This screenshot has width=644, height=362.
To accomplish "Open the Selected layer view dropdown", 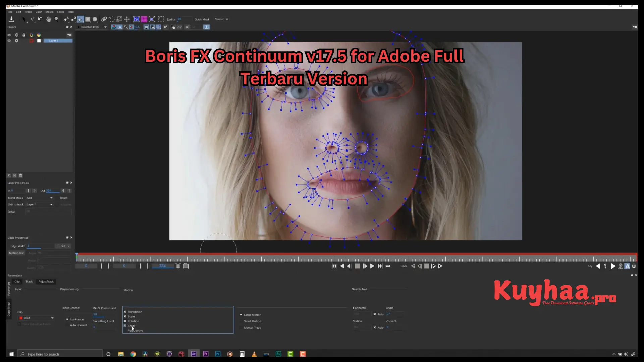I will tap(93, 27).
